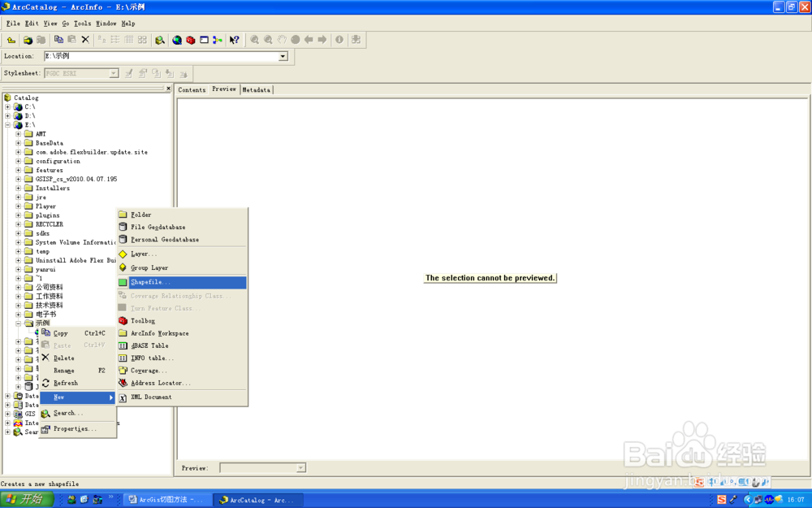Click the Delete X icon in the toolbar

coord(85,40)
